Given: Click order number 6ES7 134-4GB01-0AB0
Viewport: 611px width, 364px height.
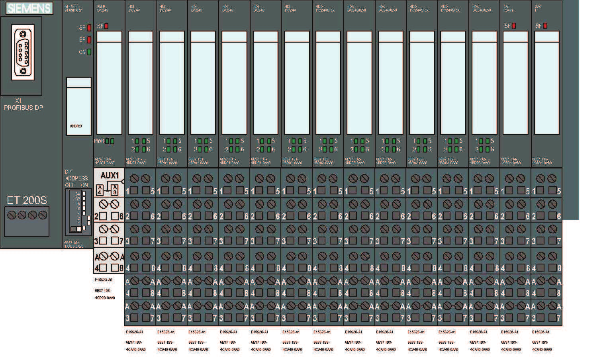Looking at the screenshot, I should coord(511,161).
